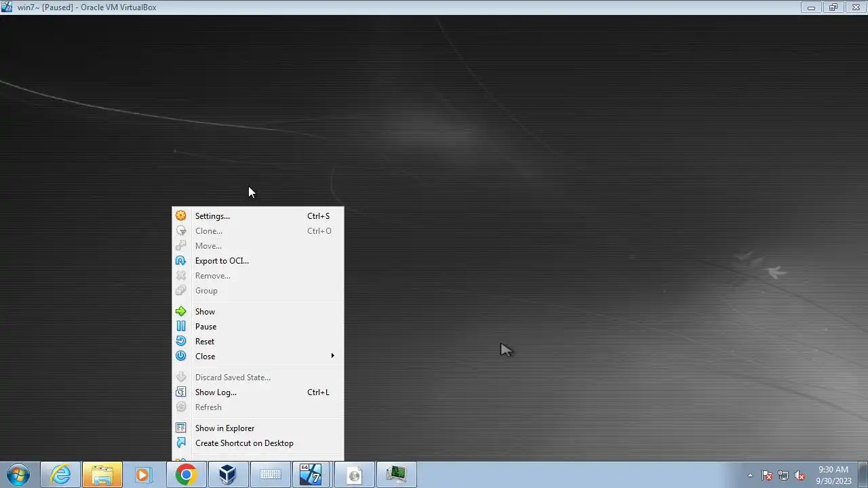Open the disc image taskbar icon

coord(354,475)
